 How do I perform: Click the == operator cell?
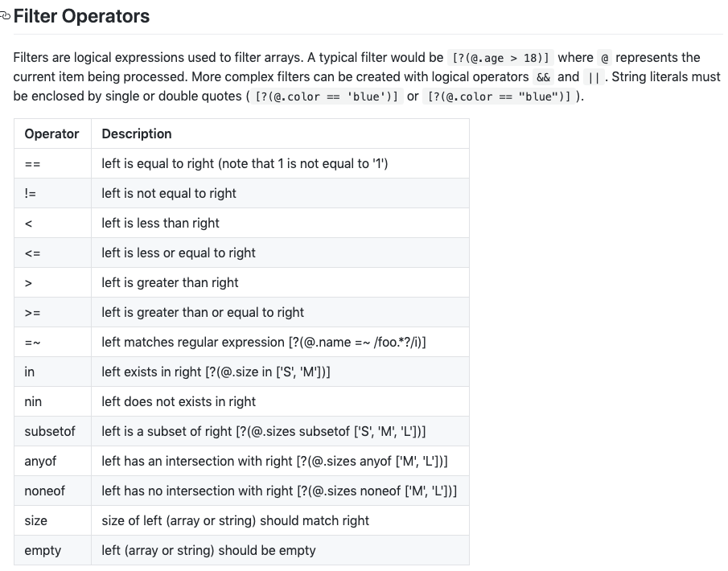point(33,164)
